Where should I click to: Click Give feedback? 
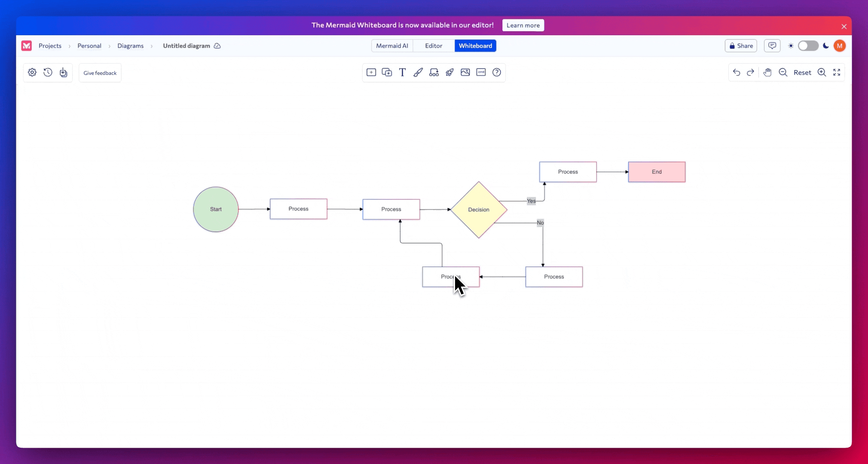pos(100,73)
